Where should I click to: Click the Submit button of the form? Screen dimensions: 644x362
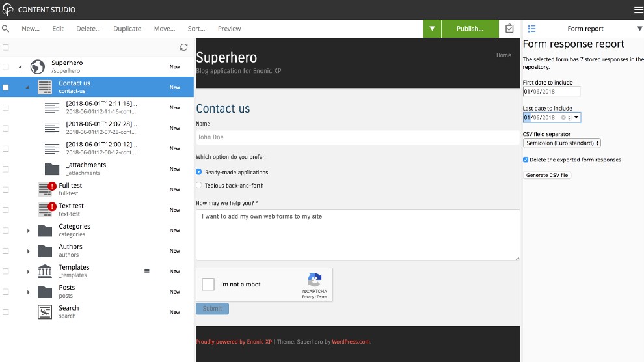tap(212, 309)
